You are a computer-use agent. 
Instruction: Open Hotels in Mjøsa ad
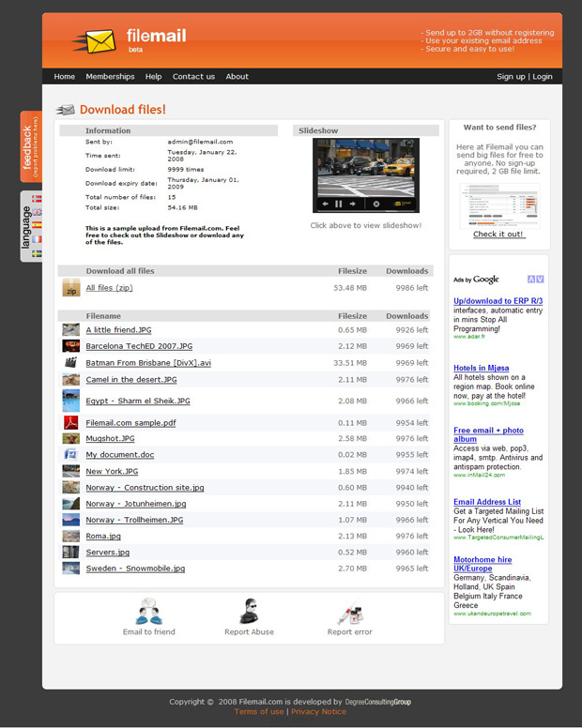point(482,368)
